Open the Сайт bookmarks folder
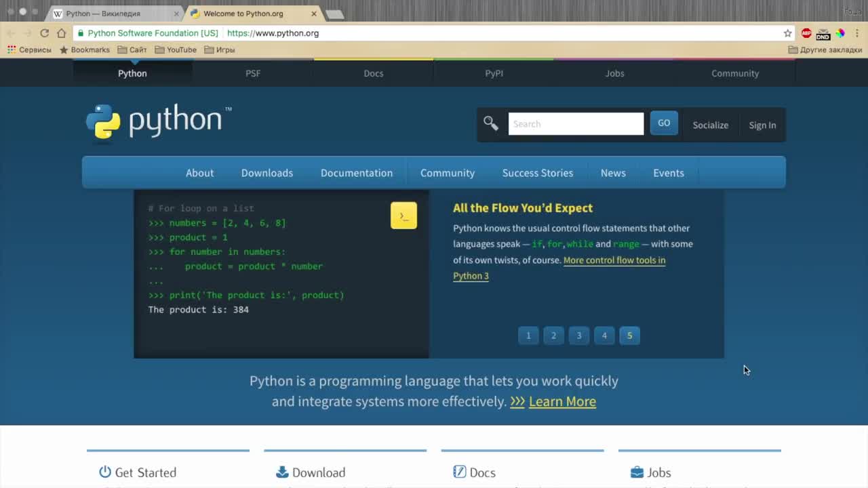The width and height of the screenshot is (868, 488). click(132, 49)
